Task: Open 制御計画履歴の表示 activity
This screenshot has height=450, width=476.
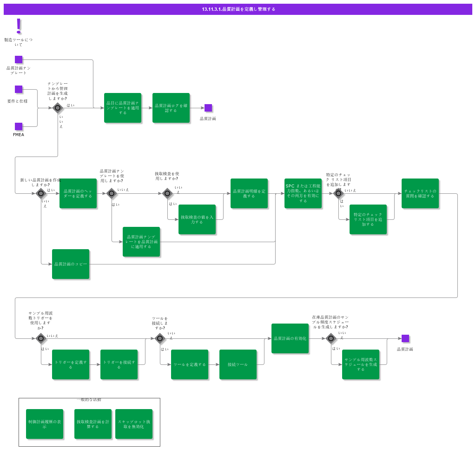Action: (45, 424)
